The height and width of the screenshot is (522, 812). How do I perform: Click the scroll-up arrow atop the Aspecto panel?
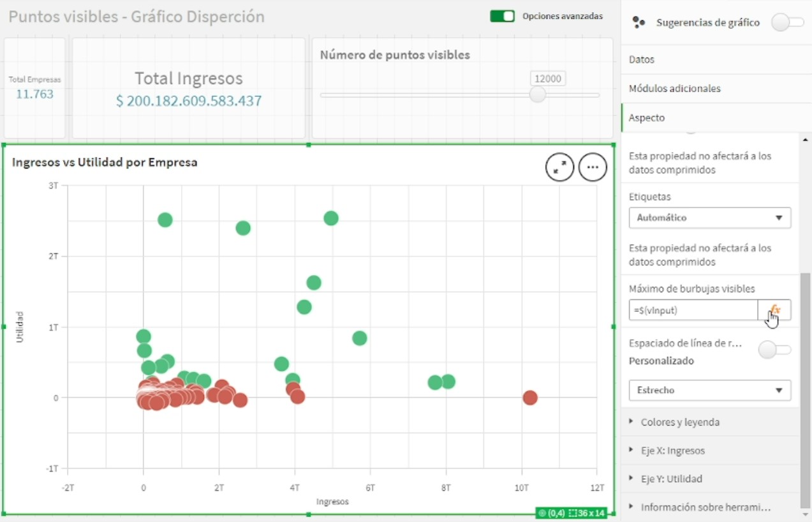pos(804,139)
